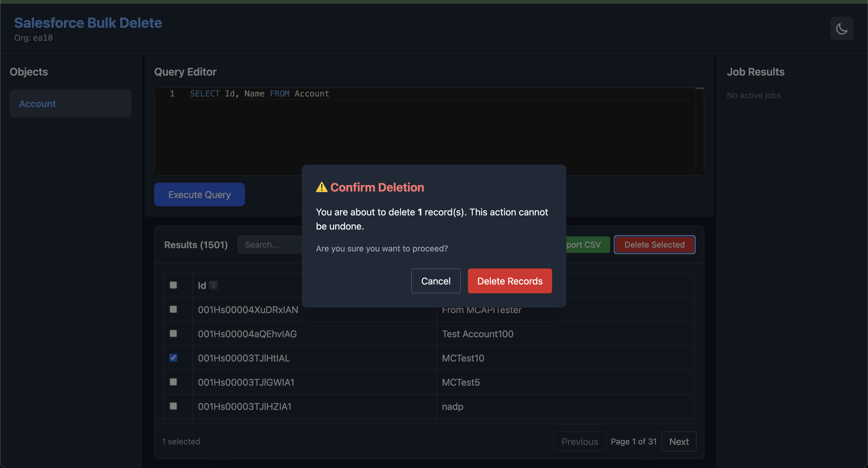
Task: Click the Export CSV button
Action: [588, 244]
